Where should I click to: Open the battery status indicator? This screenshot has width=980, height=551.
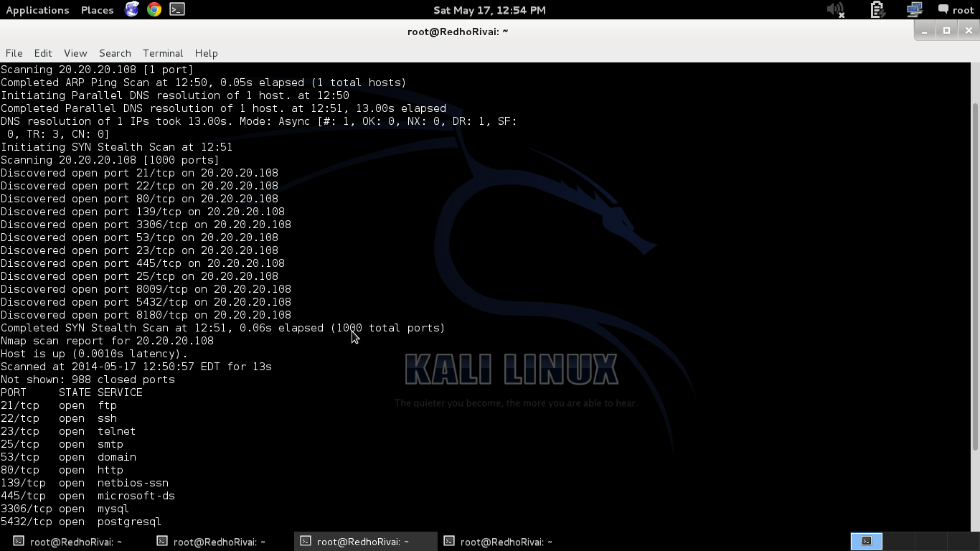tap(877, 10)
